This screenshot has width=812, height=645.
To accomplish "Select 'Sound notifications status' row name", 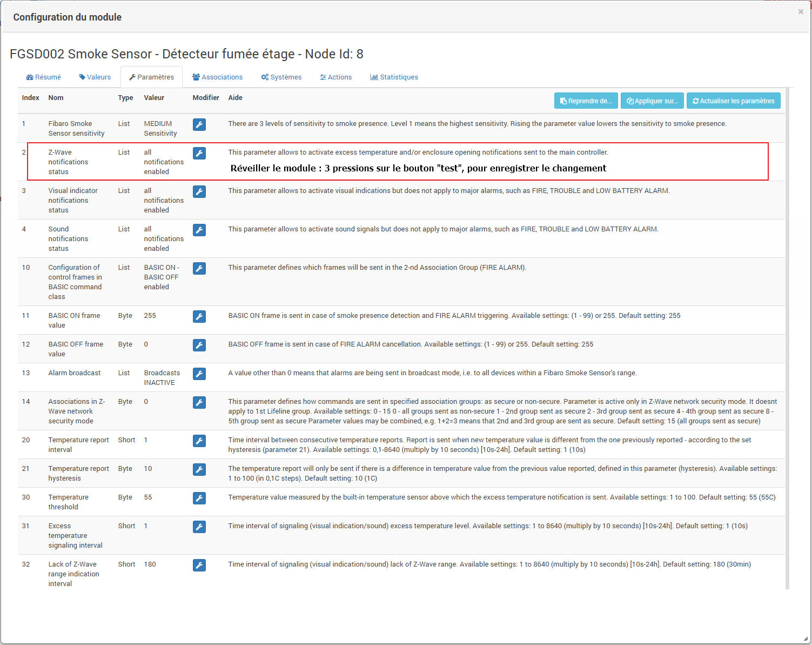I will click(68, 239).
